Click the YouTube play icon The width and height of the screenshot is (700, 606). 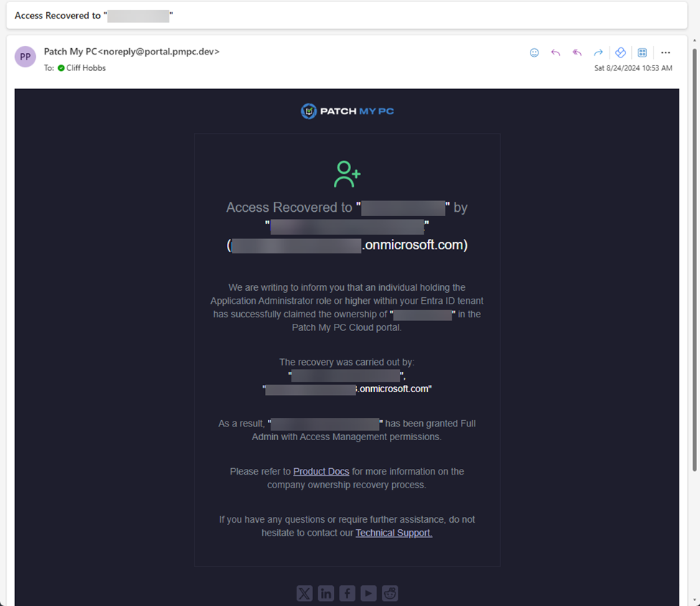pos(368,593)
